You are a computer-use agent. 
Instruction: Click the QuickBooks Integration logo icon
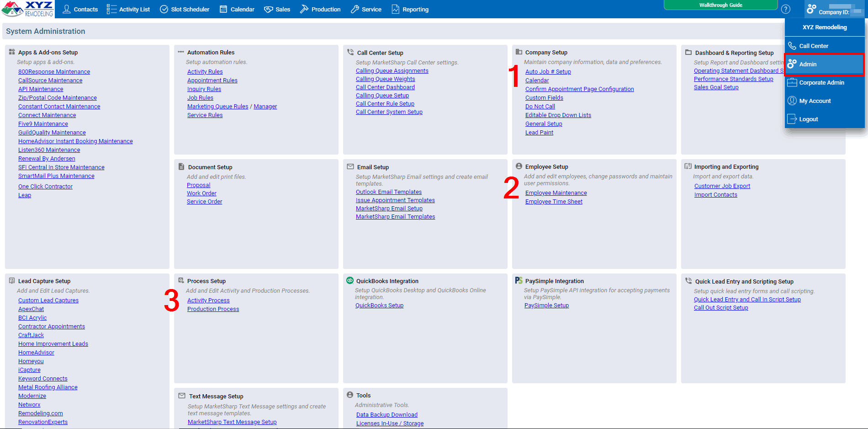pos(350,280)
